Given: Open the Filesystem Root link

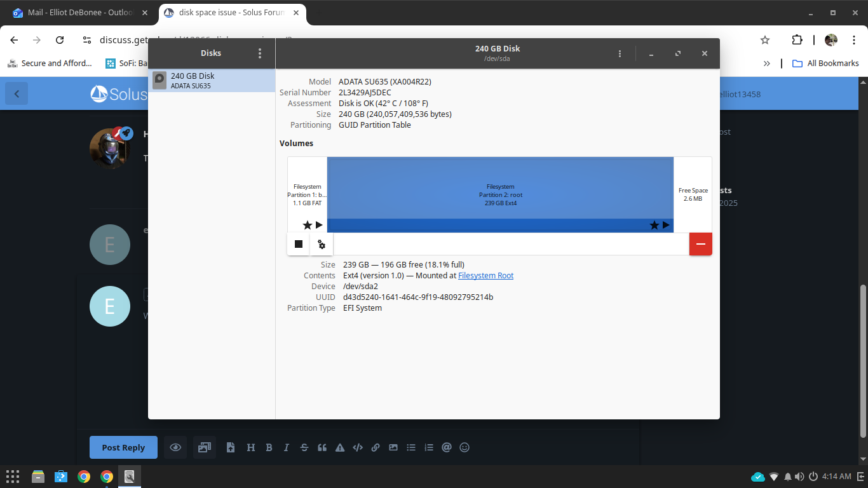Looking at the screenshot, I should tap(485, 276).
